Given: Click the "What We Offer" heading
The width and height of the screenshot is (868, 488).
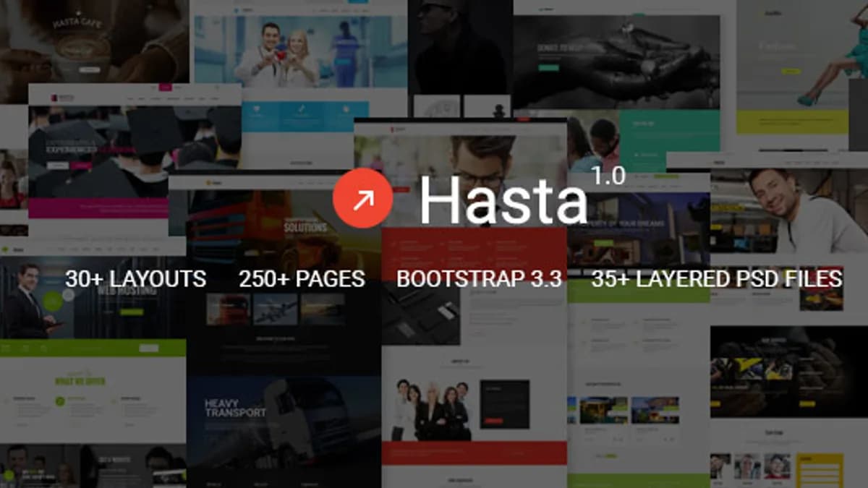Looking at the screenshot, I should click(80, 381).
